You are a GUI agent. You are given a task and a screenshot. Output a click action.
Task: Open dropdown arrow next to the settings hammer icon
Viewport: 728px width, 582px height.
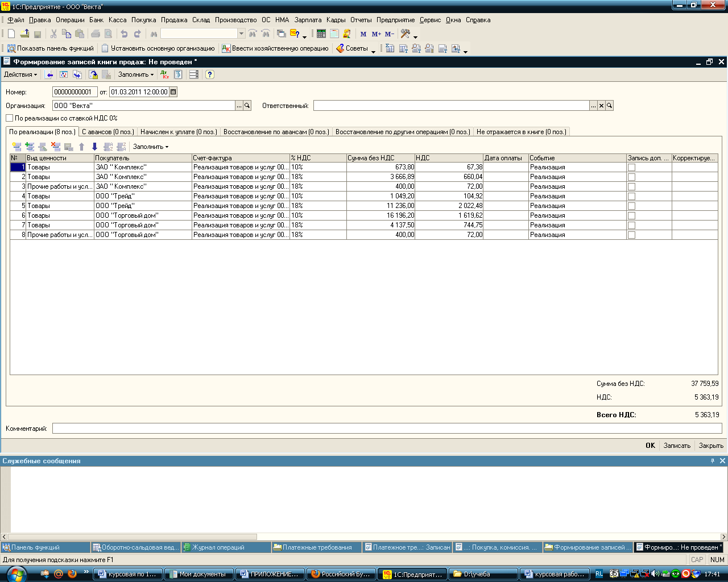click(415, 37)
